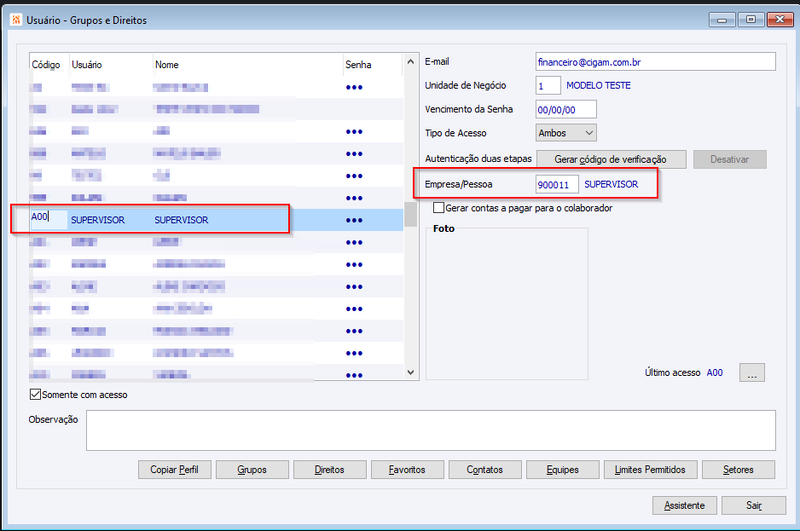800x531 pixels.
Task: Click the Sair button
Action: click(754, 505)
